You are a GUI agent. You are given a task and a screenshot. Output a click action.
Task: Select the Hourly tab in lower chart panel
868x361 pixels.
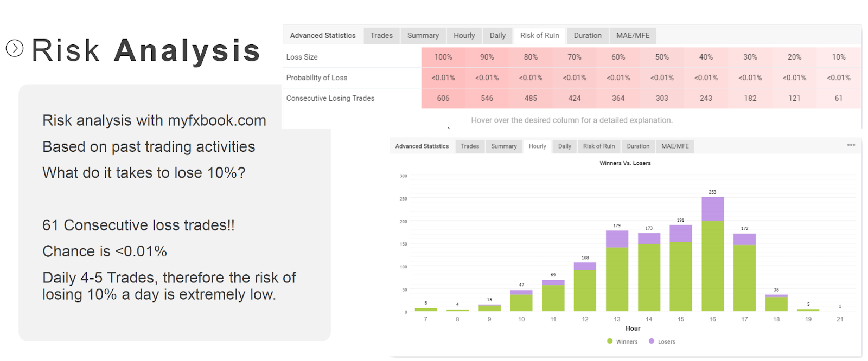(x=537, y=146)
